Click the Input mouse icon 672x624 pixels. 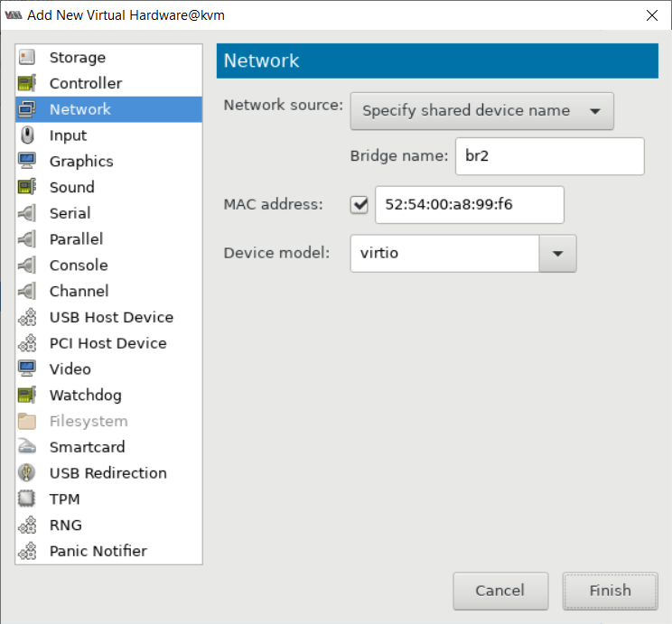click(27, 135)
